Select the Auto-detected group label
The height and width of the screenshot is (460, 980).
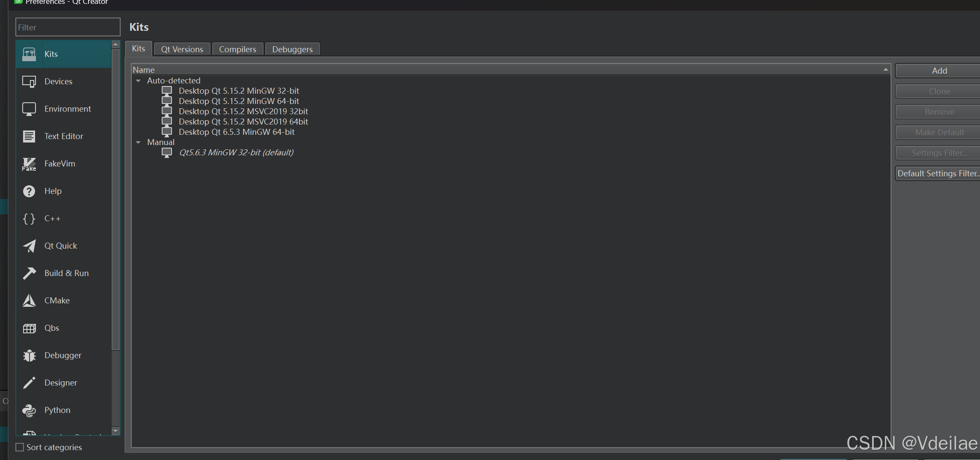(x=174, y=80)
